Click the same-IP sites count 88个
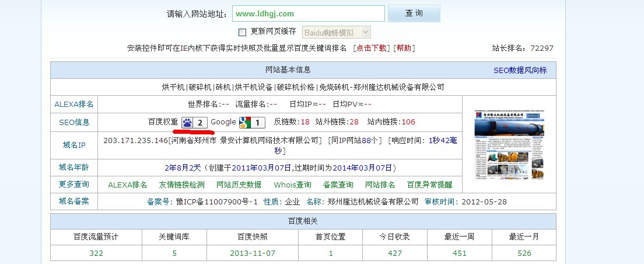Image resolution: width=644 pixels, height=264 pixels. [370, 141]
